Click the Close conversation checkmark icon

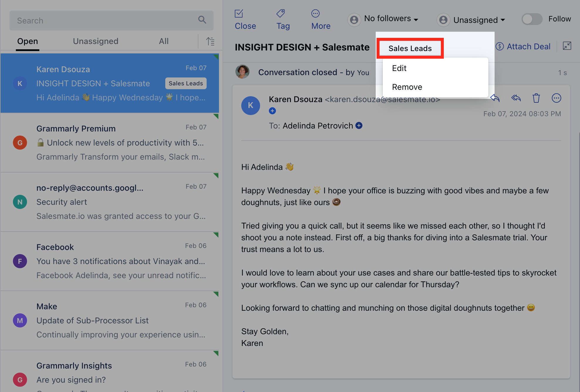coord(239,13)
